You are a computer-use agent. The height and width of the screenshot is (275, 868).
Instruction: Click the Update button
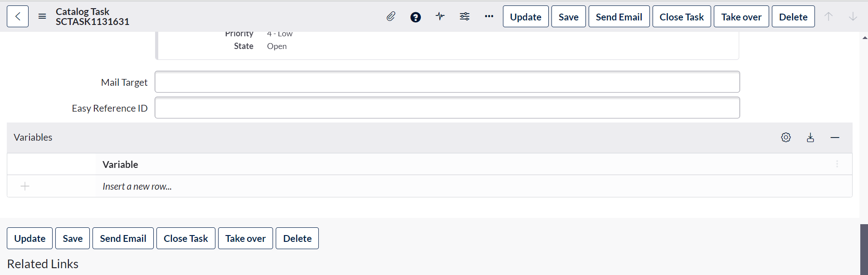click(x=525, y=16)
